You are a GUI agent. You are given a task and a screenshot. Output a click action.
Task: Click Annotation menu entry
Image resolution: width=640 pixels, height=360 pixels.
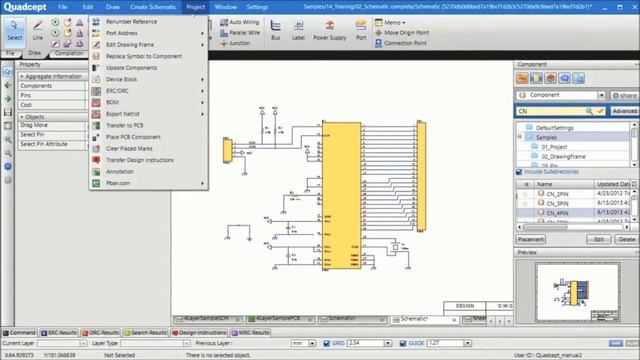[x=149, y=171]
